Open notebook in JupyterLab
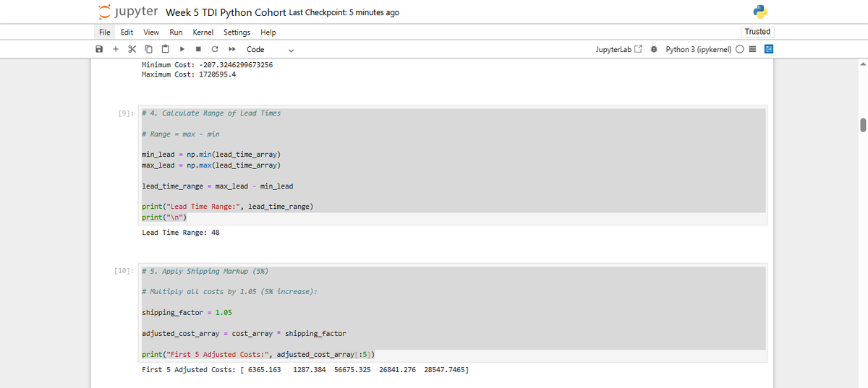 [x=618, y=50]
